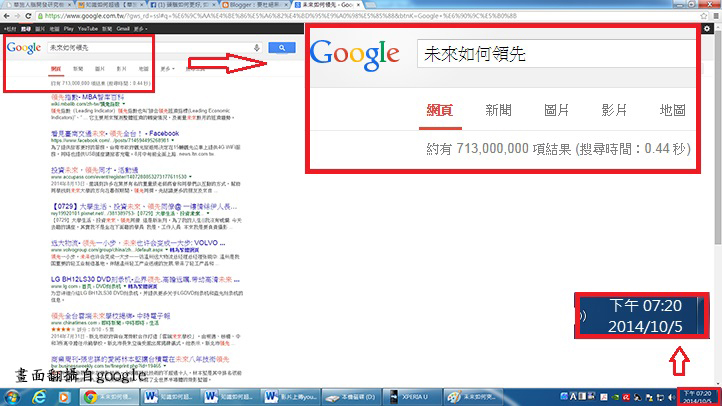Switch to the Facebook browser tab
The height and width of the screenshot is (406, 722).
(183, 5)
